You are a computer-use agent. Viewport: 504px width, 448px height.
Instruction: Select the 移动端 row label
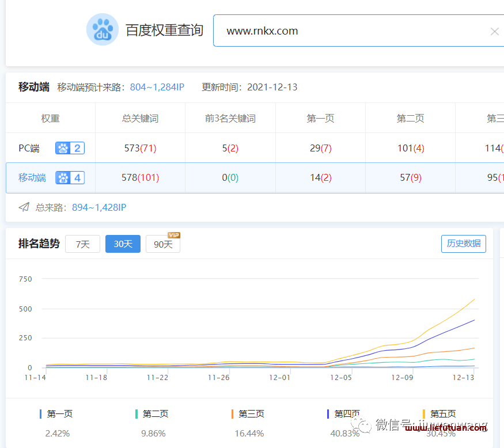pos(32,178)
